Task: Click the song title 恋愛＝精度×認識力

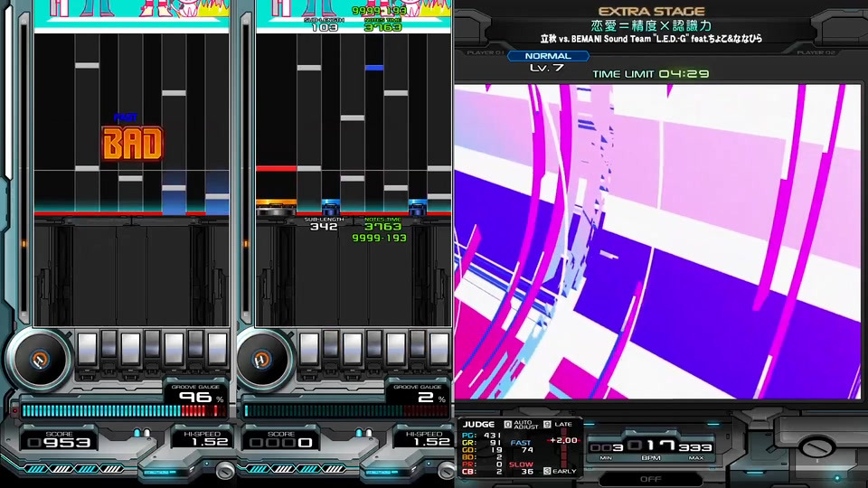Action: pos(651,25)
